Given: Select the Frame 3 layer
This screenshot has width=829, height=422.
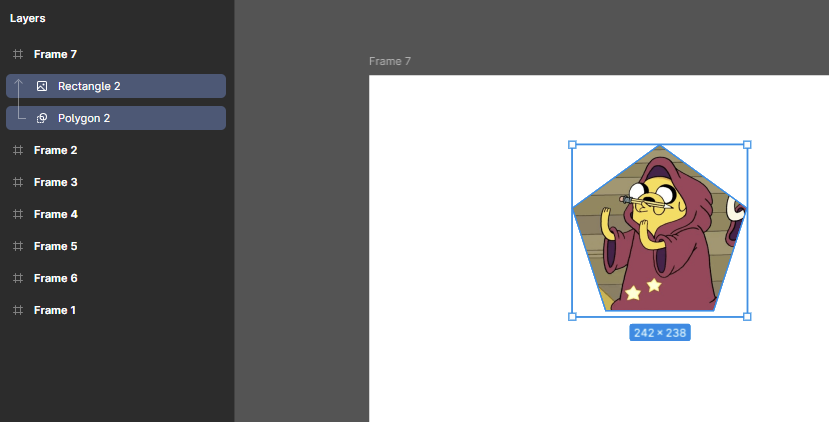Looking at the screenshot, I should [x=116, y=182].
